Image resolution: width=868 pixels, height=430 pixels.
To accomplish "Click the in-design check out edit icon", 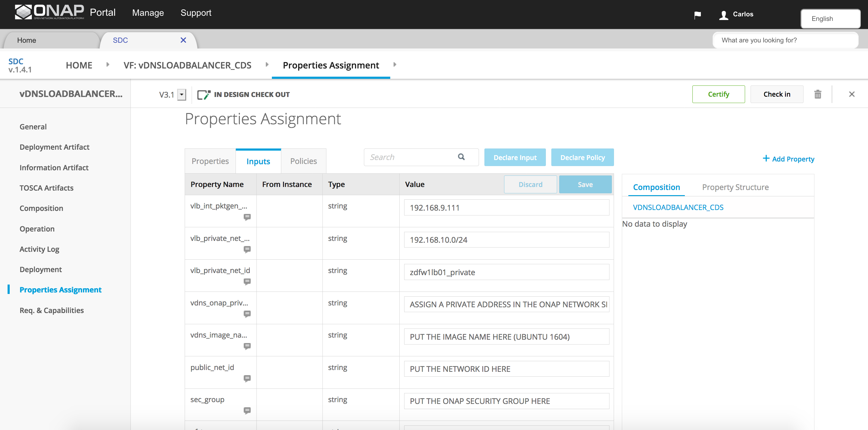I will [203, 95].
